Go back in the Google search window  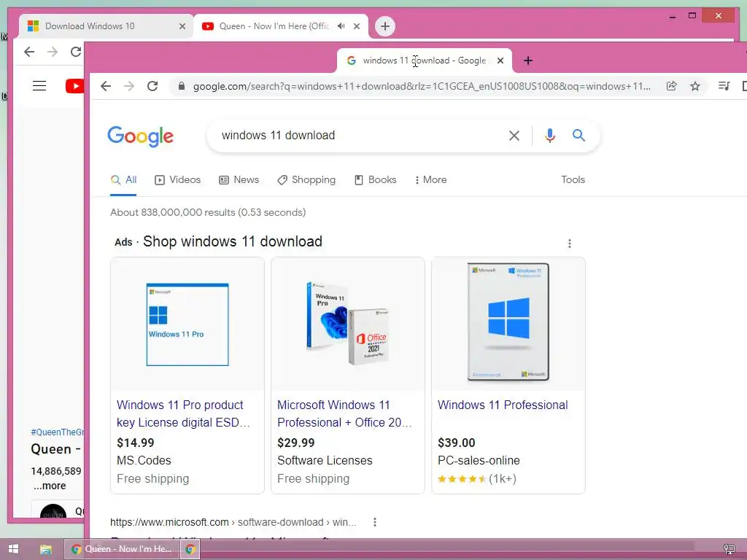pyautogui.click(x=106, y=86)
